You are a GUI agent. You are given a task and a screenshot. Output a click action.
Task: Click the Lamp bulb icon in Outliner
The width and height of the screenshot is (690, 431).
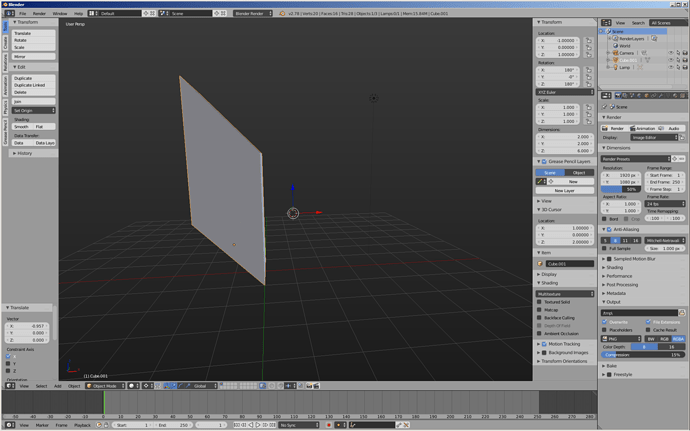click(616, 67)
